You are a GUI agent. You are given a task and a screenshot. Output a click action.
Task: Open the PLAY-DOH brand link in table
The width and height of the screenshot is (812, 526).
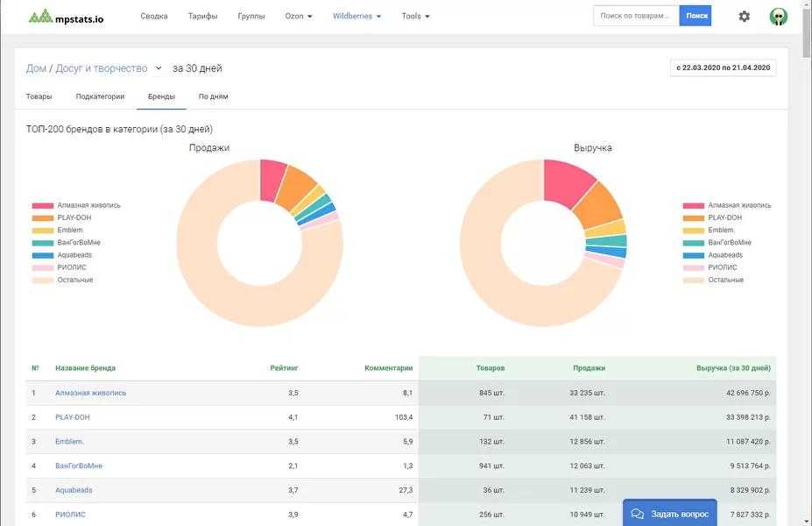pos(73,417)
